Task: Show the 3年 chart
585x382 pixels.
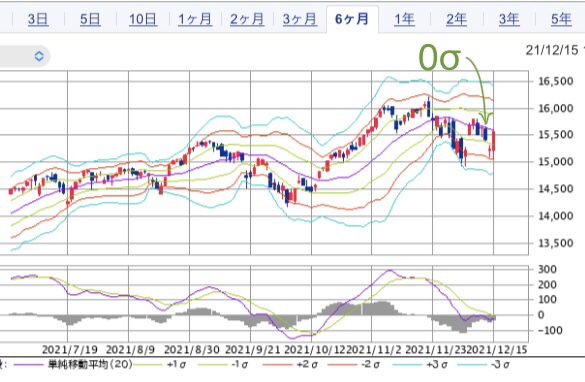Action: click(x=509, y=19)
